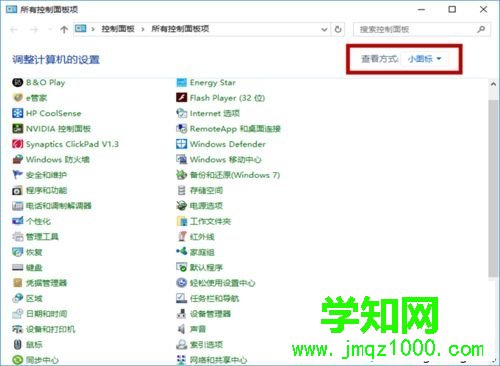Click the Flash Player (32 位) icon
This screenshot has width=500, height=366.
[x=181, y=98]
